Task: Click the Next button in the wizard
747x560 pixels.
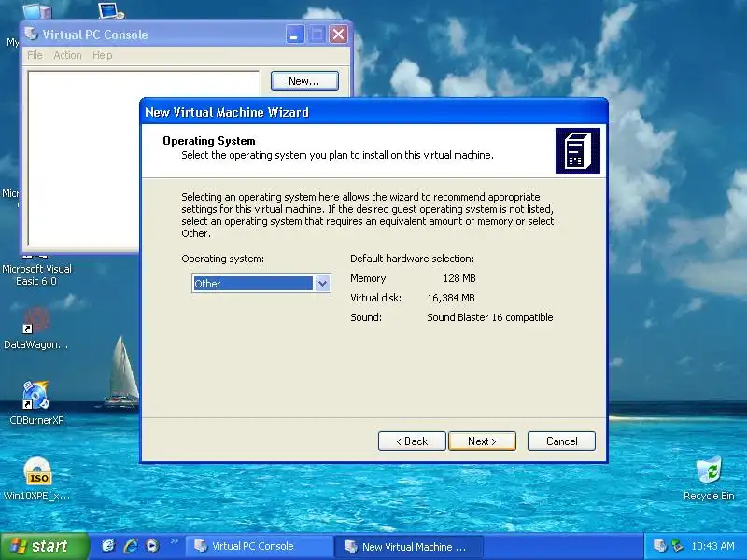Action: tap(482, 441)
